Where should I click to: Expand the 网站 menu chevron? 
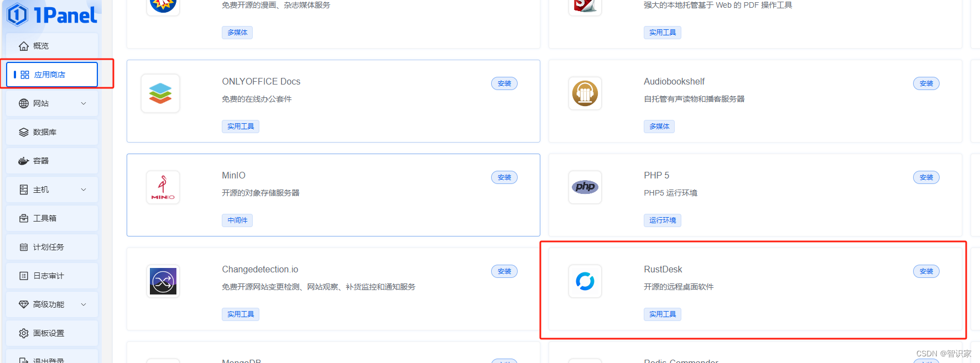(84, 103)
